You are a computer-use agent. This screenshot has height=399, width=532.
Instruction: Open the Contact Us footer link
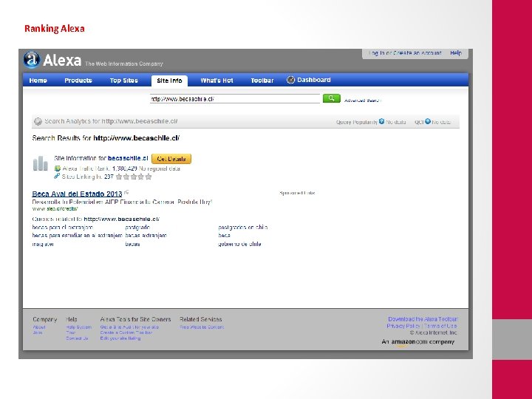coord(77,338)
